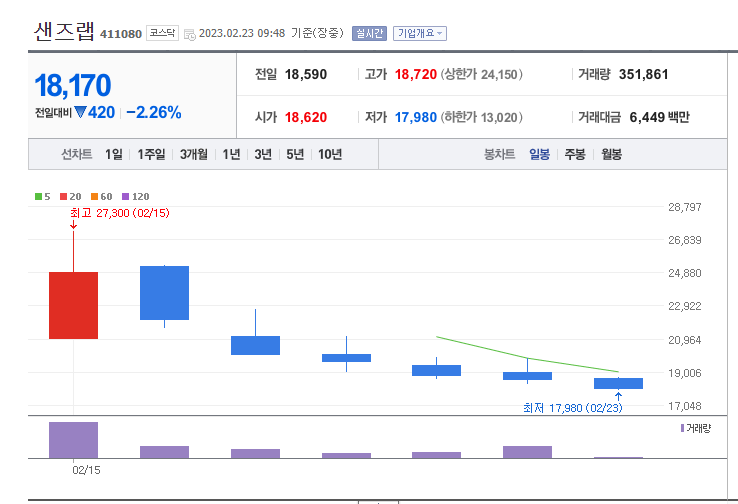
Task: Click the purple 120-day moving average legend swatch
Action: [x=125, y=196]
